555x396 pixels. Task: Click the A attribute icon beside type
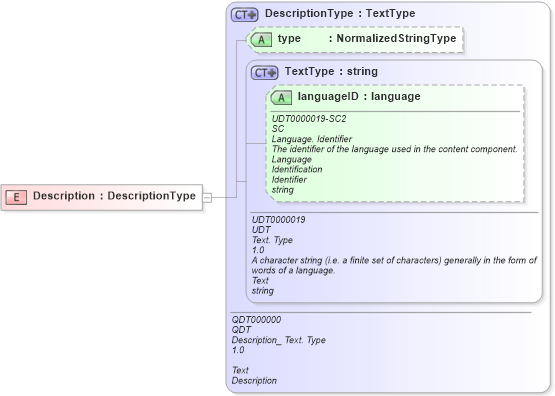click(x=261, y=39)
